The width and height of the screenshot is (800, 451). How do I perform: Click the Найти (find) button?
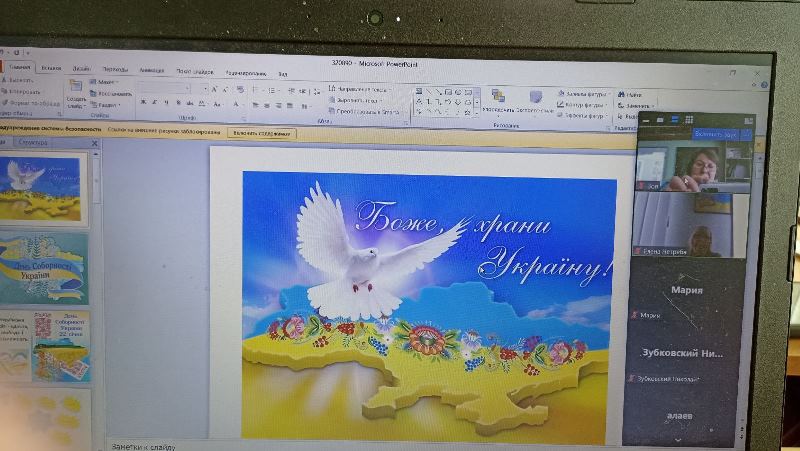point(631,95)
